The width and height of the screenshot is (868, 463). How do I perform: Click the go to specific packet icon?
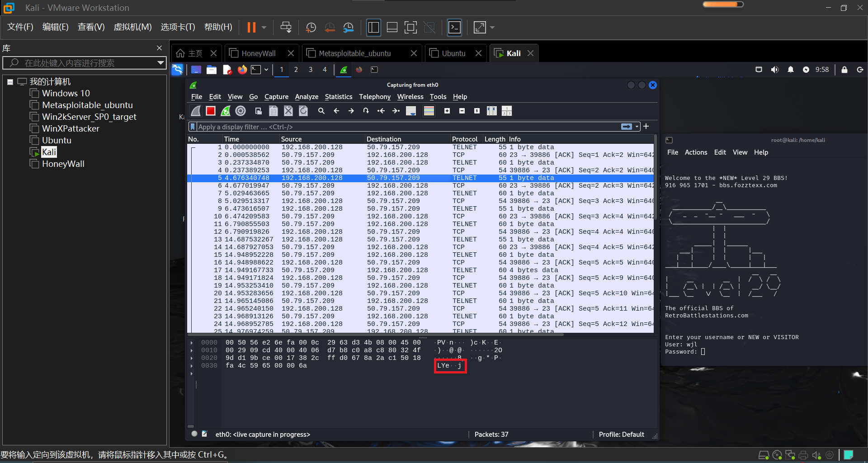(366, 111)
